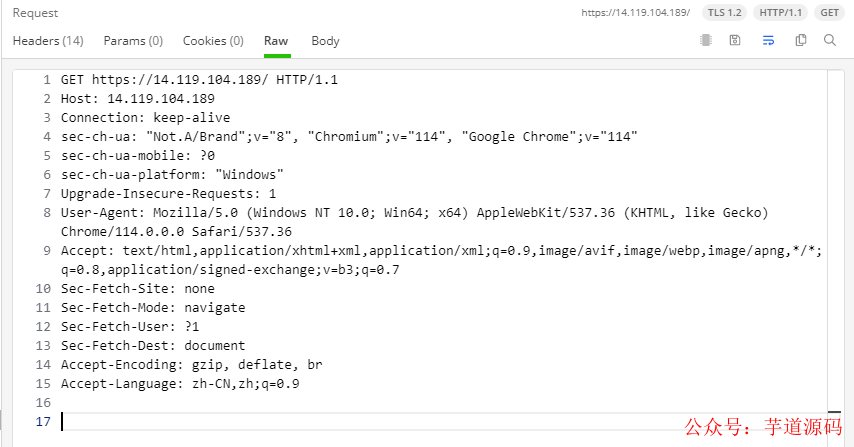Image resolution: width=854 pixels, height=447 pixels.
Task: Click the HTTP/1.1 badge
Action: click(780, 13)
